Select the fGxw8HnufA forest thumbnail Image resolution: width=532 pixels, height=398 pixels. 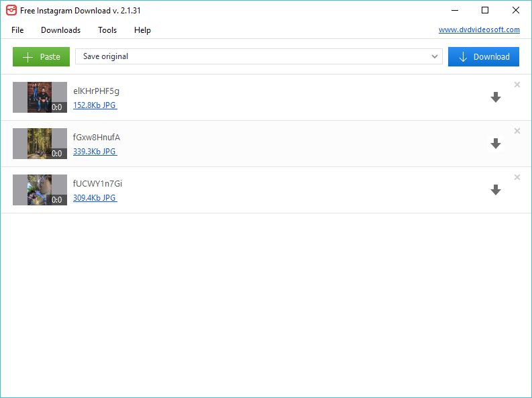pyautogui.click(x=40, y=144)
